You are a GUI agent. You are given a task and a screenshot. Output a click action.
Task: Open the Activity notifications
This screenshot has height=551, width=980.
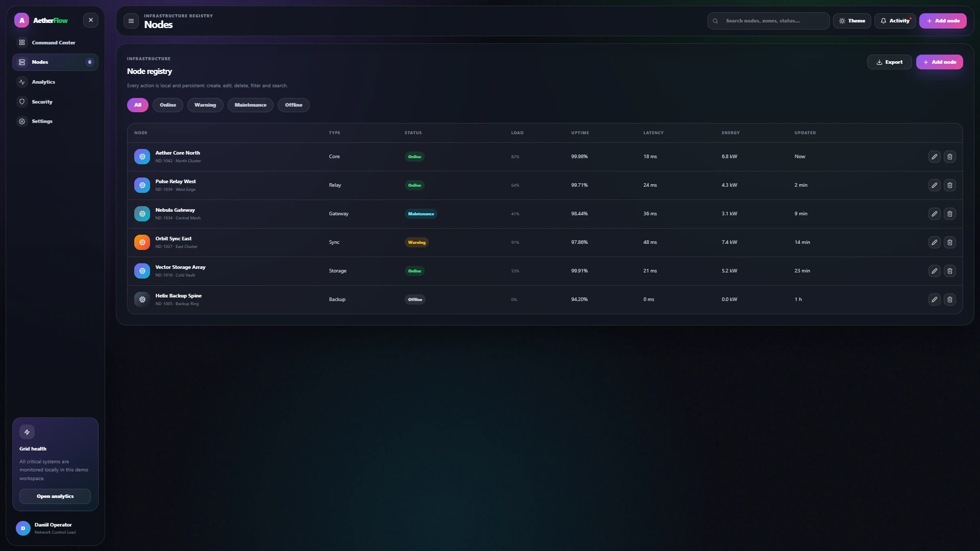[x=895, y=21]
